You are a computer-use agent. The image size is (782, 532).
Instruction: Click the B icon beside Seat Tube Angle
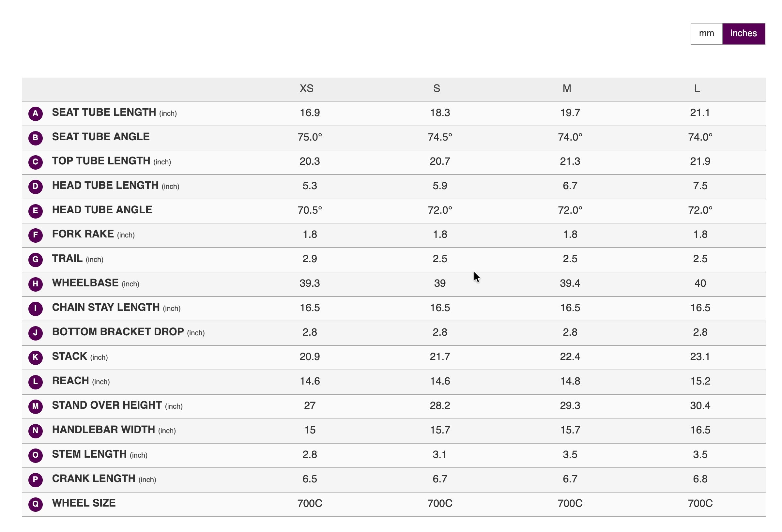click(35, 138)
